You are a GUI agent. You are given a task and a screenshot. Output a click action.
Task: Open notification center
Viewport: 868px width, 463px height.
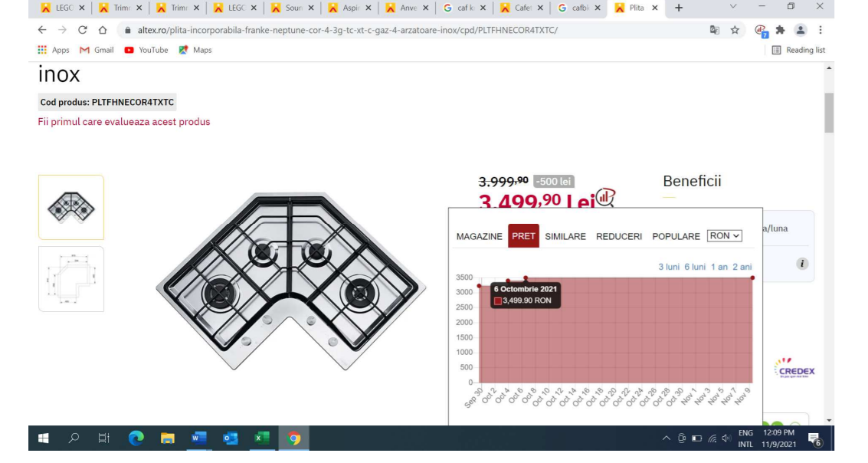[x=814, y=439]
